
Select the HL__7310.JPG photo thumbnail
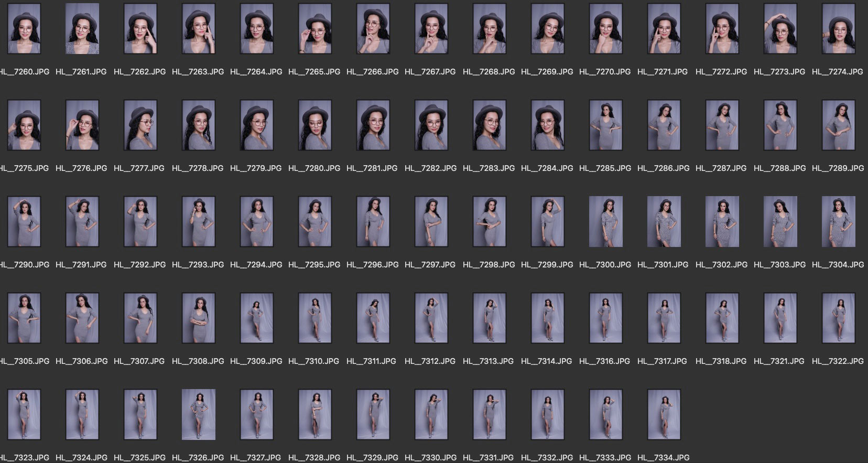pos(315,318)
